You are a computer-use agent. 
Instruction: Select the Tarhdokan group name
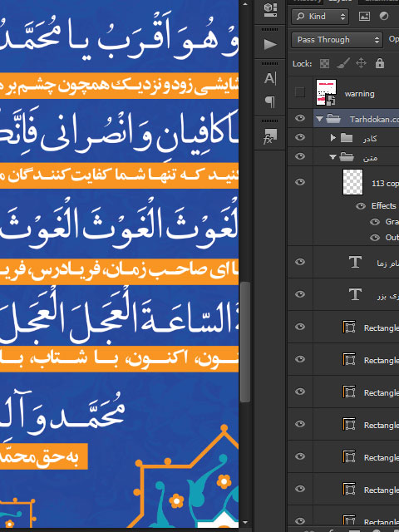(374, 120)
